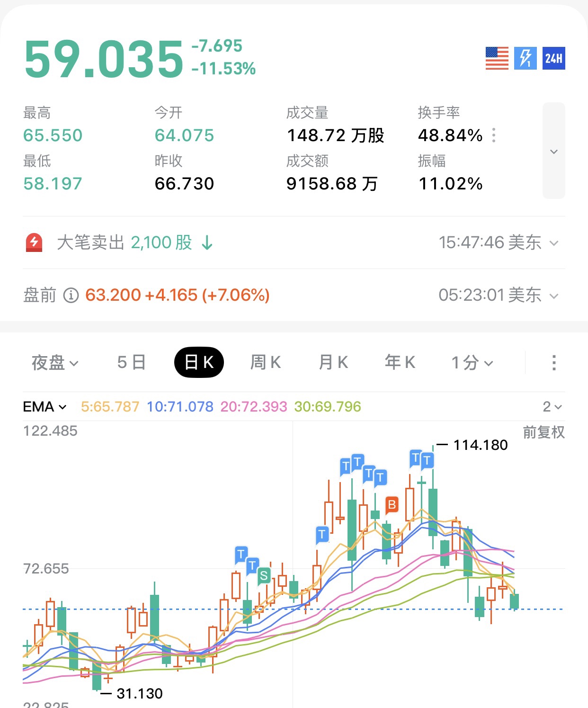
Task: Toggle the 前复权 adjustment setting
Action: tap(543, 432)
